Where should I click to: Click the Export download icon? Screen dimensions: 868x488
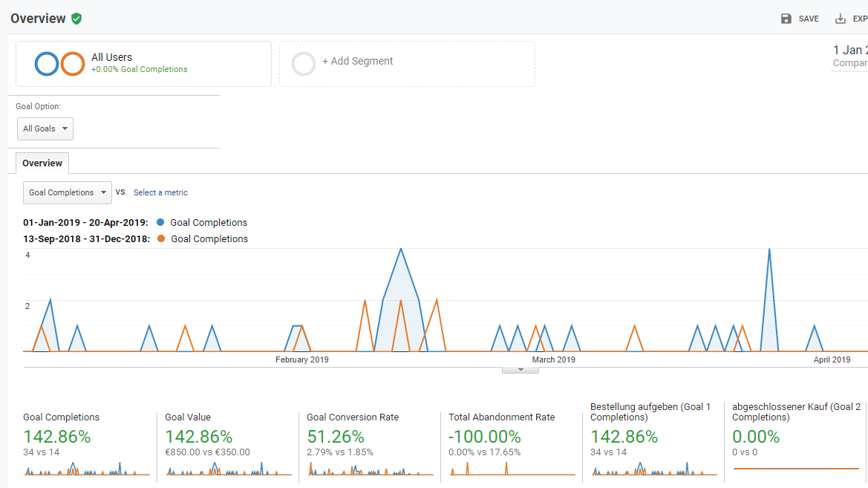(x=841, y=19)
